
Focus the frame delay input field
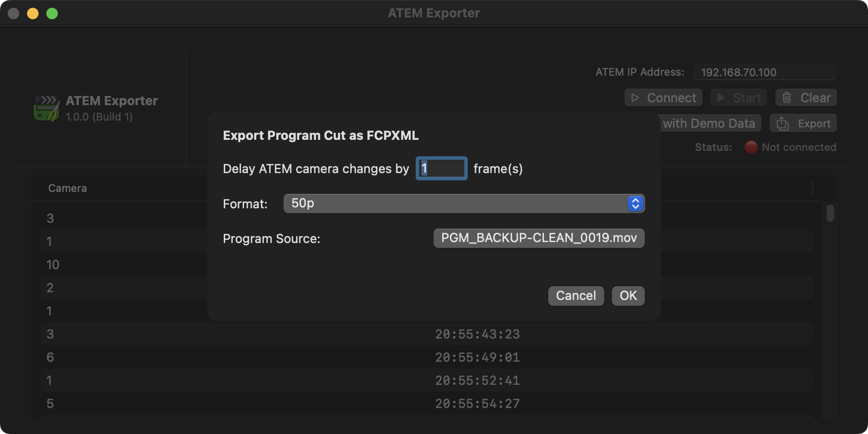tap(442, 168)
